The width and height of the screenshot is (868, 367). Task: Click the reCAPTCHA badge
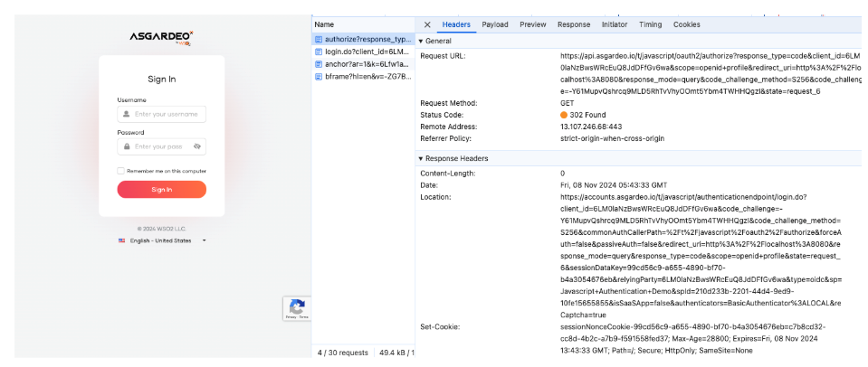tap(297, 309)
